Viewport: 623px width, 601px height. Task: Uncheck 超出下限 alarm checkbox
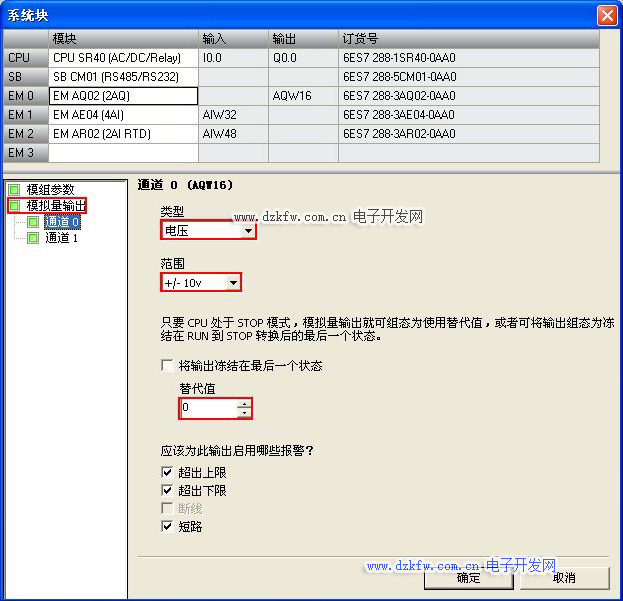(x=167, y=490)
